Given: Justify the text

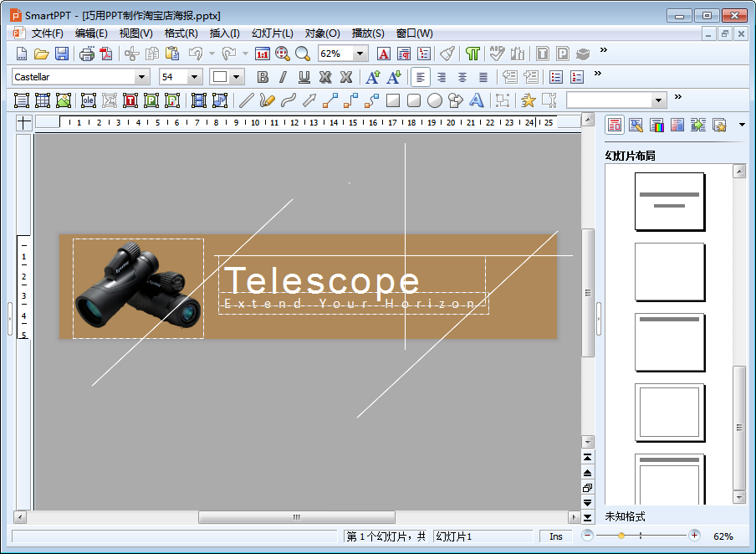Looking at the screenshot, I should pos(483,77).
